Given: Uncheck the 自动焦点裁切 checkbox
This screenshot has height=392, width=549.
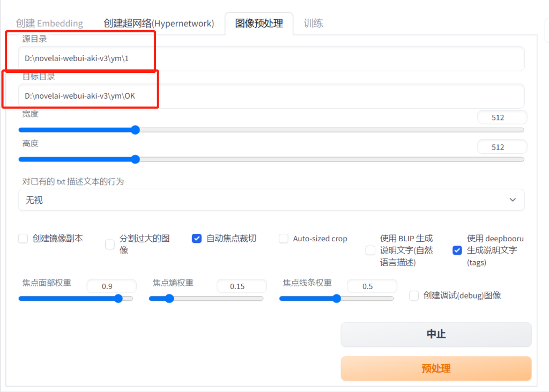Looking at the screenshot, I should click(x=197, y=239).
